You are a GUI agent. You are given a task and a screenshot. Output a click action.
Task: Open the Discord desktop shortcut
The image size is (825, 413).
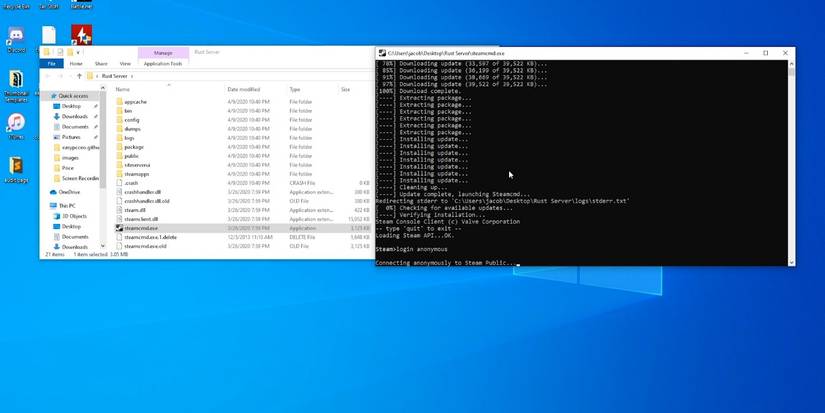pos(16,38)
